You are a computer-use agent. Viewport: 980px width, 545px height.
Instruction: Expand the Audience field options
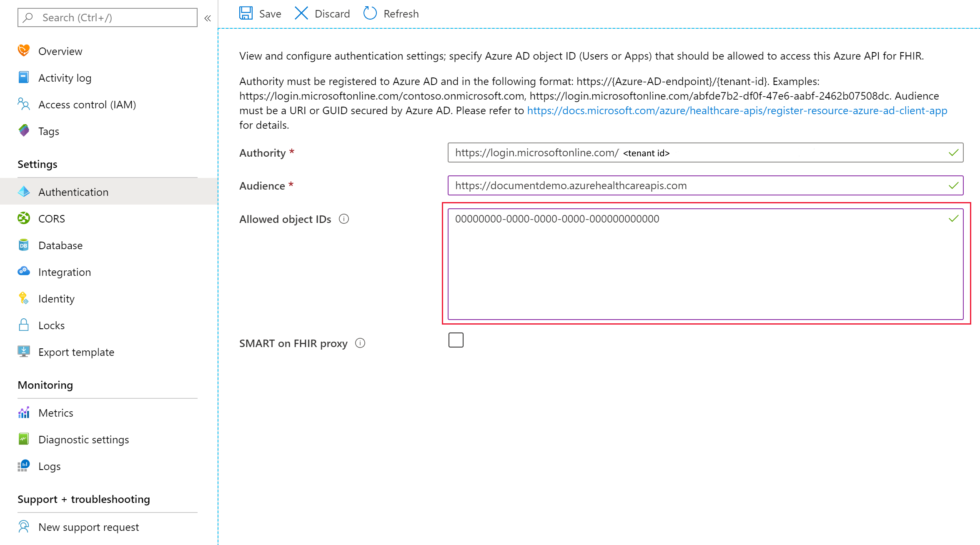pyautogui.click(x=952, y=186)
